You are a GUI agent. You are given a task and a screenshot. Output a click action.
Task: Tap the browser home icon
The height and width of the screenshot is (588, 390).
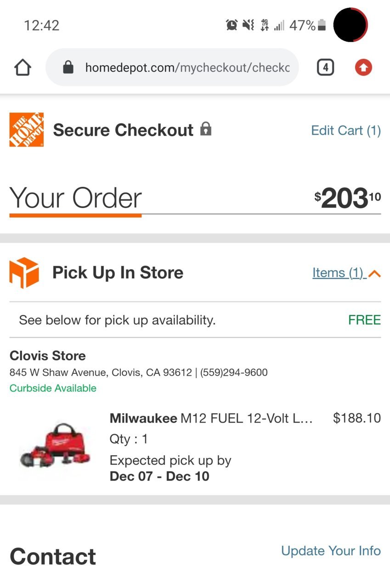pyautogui.click(x=23, y=68)
